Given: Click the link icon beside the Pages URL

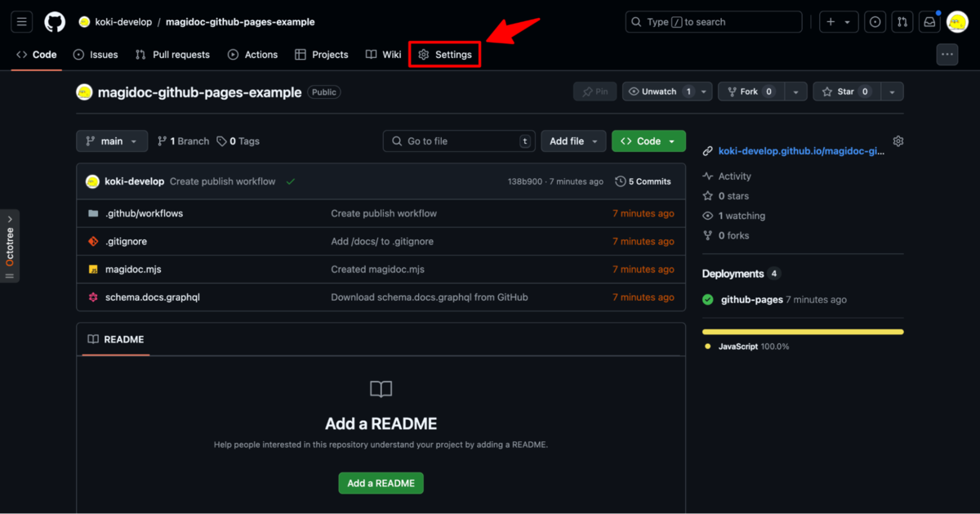Looking at the screenshot, I should [x=707, y=151].
